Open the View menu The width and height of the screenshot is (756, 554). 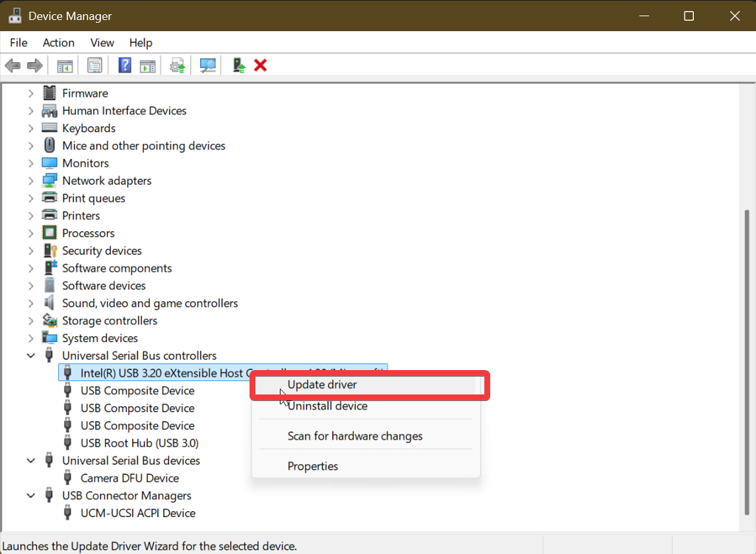click(x=102, y=42)
